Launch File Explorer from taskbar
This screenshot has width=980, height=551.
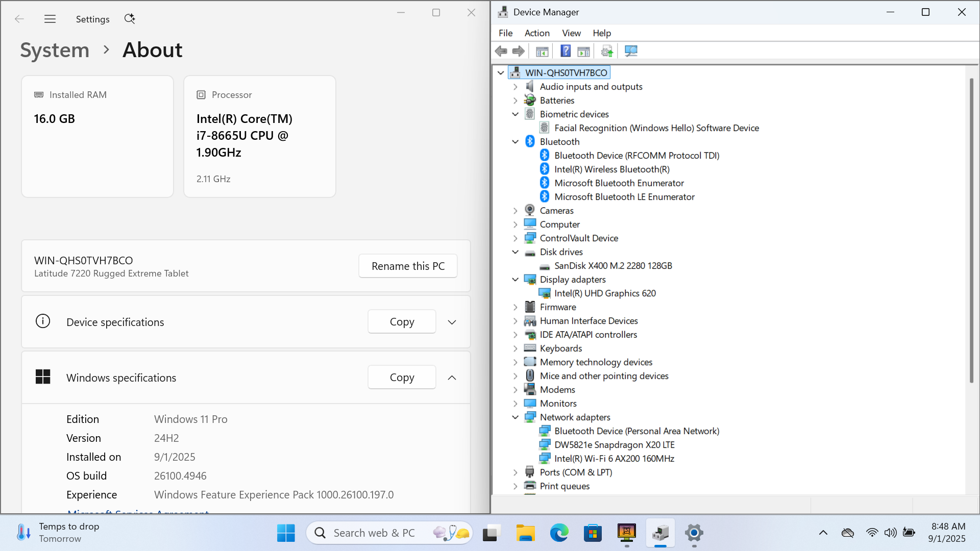525,533
